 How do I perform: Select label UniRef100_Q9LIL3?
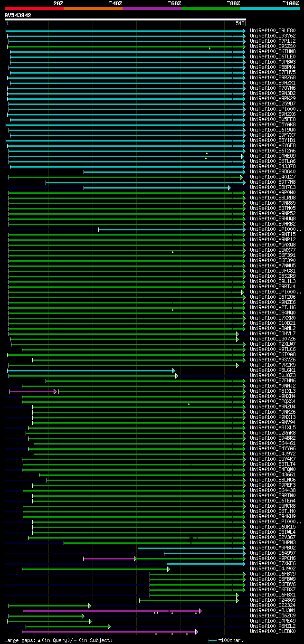point(273,282)
